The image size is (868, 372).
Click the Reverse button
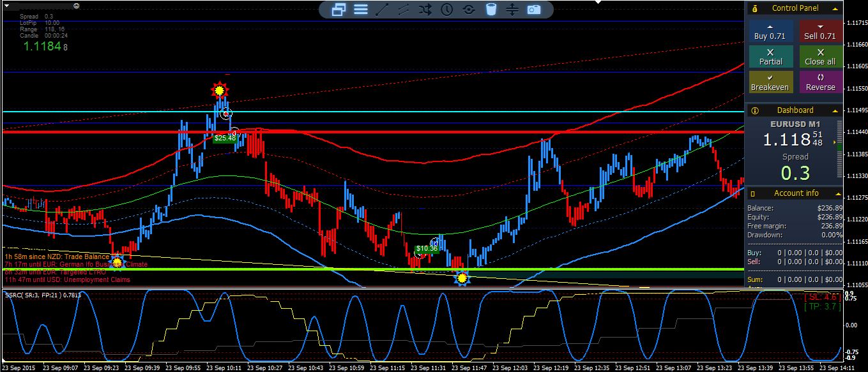[820, 82]
